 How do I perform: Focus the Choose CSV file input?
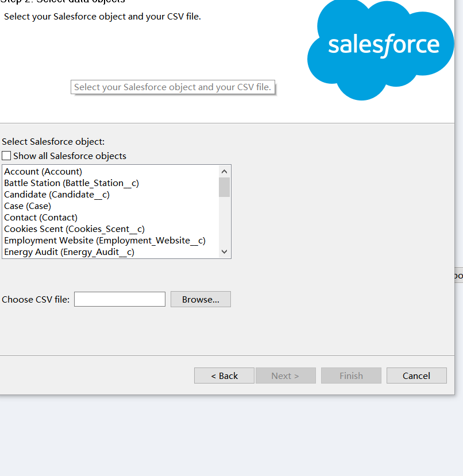(x=119, y=299)
